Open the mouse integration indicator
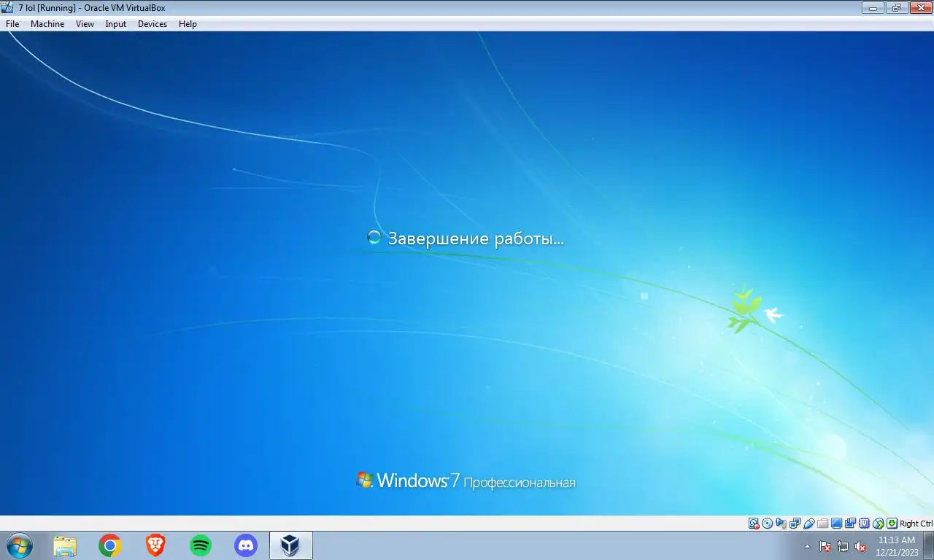This screenshot has width=934, height=560. pos(878,524)
